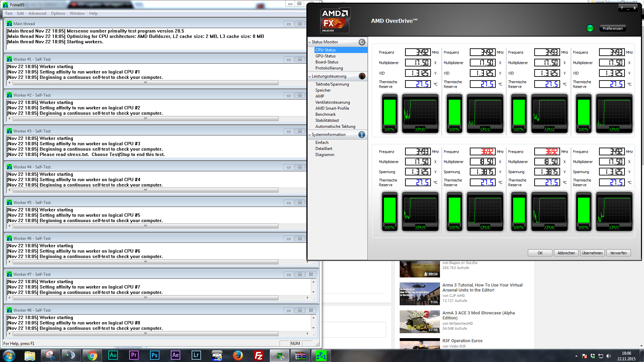This screenshot has width=644, height=362.
Task: Open Board-Status page
Action: pyautogui.click(x=327, y=62)
